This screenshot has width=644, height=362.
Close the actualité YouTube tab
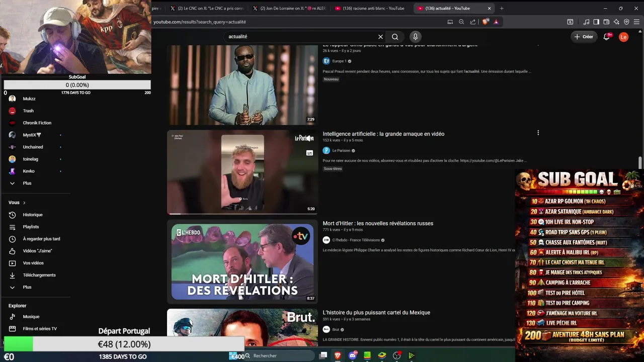point(489,8)
